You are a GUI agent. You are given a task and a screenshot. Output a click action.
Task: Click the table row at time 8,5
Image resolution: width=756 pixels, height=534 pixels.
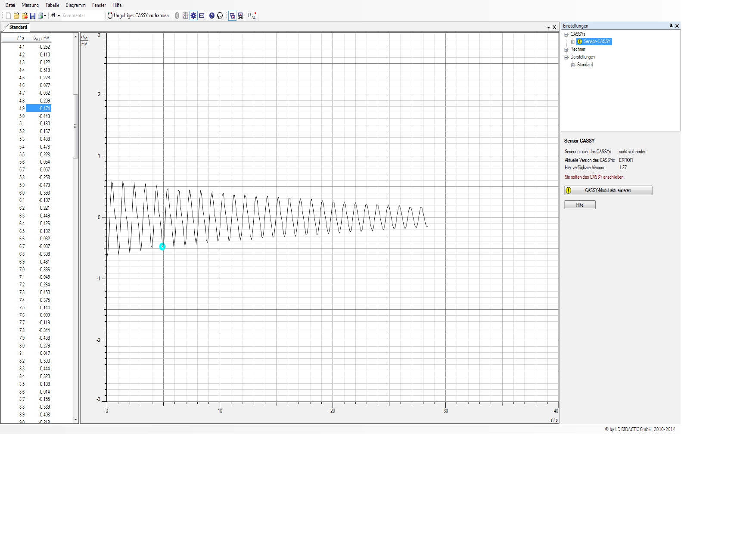(x=26, y=384)
